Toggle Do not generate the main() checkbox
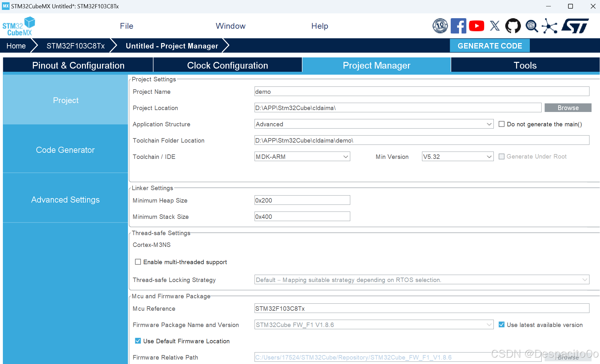The height and width of the screenshot is (364, 600). tap(501, 124)
